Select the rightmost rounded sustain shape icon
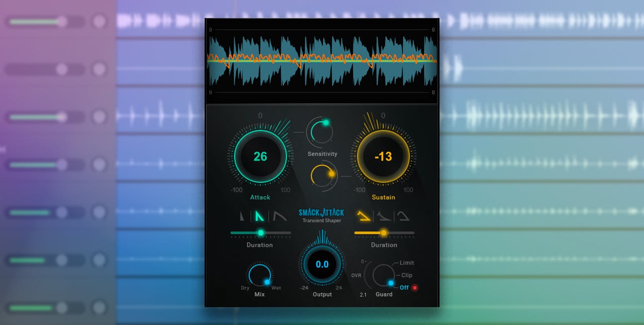 [403, 216]
